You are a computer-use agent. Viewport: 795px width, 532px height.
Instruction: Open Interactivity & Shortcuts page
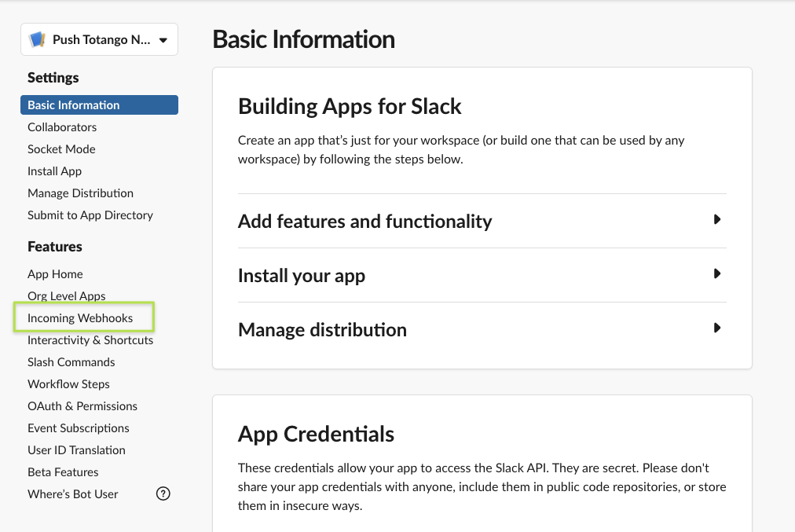pyautogui.click(x=90, y=340)
